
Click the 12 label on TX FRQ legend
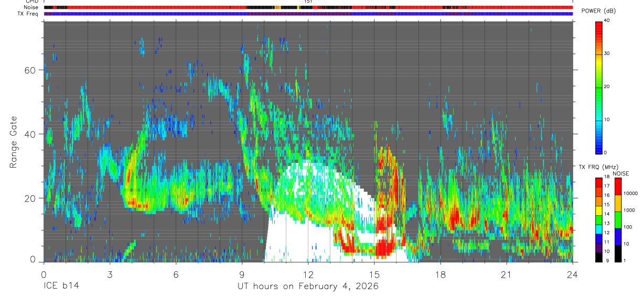[607, 233]
